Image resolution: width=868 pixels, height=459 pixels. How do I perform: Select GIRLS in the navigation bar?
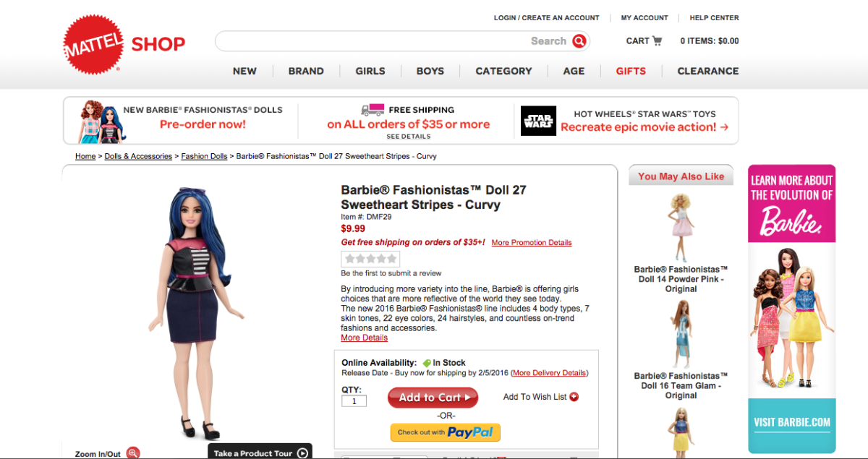tap(370, 71)
